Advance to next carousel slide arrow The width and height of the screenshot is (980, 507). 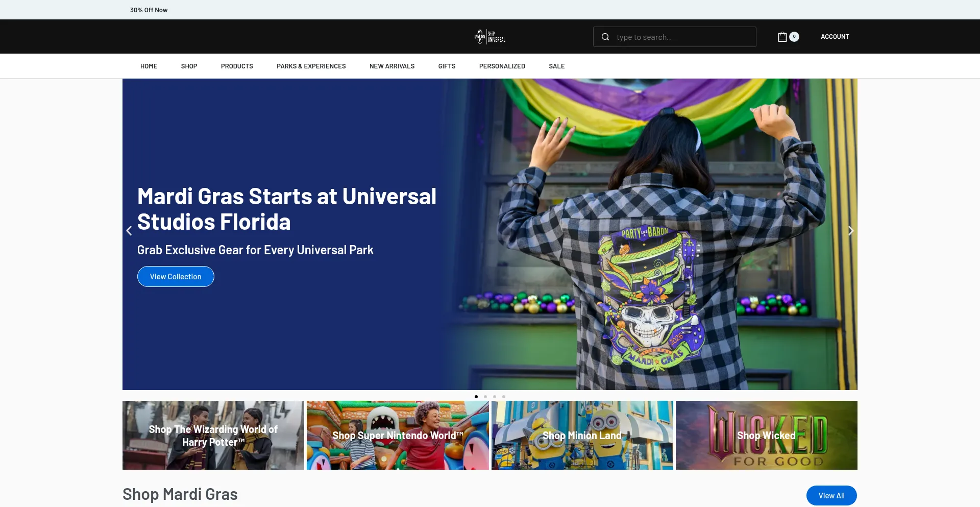850,231
